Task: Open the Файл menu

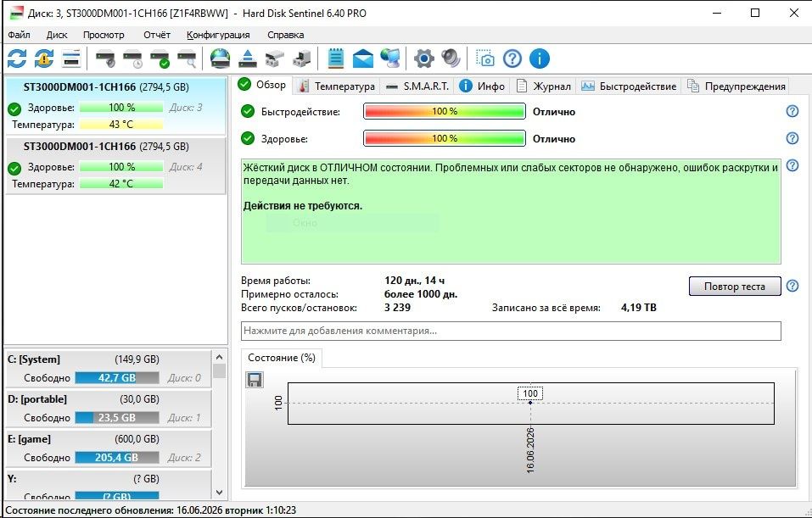Action: [20, 35]
